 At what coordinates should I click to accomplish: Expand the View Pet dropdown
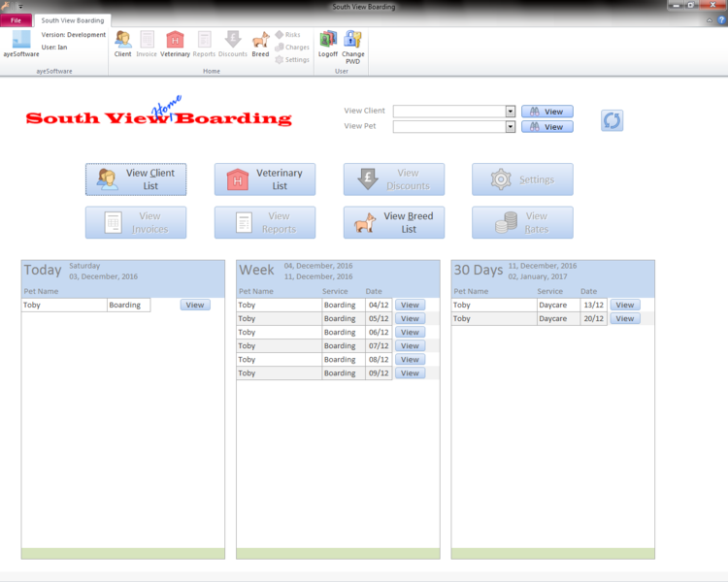(511, 126)
